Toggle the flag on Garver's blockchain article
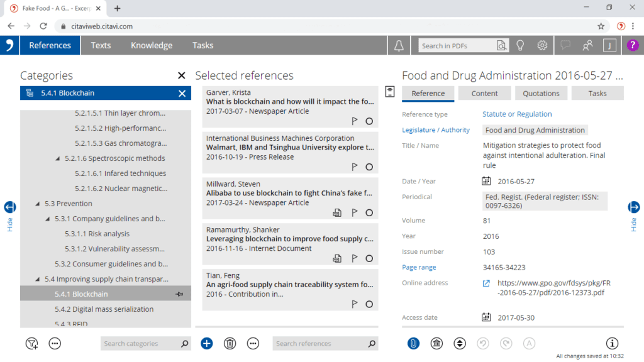This screenshot has width=644, height=362. tap(354, 121)
